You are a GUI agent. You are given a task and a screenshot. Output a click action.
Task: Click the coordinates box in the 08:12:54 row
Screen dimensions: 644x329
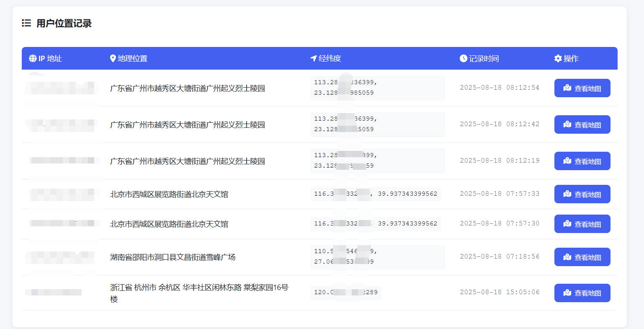[x=378, y=88]
